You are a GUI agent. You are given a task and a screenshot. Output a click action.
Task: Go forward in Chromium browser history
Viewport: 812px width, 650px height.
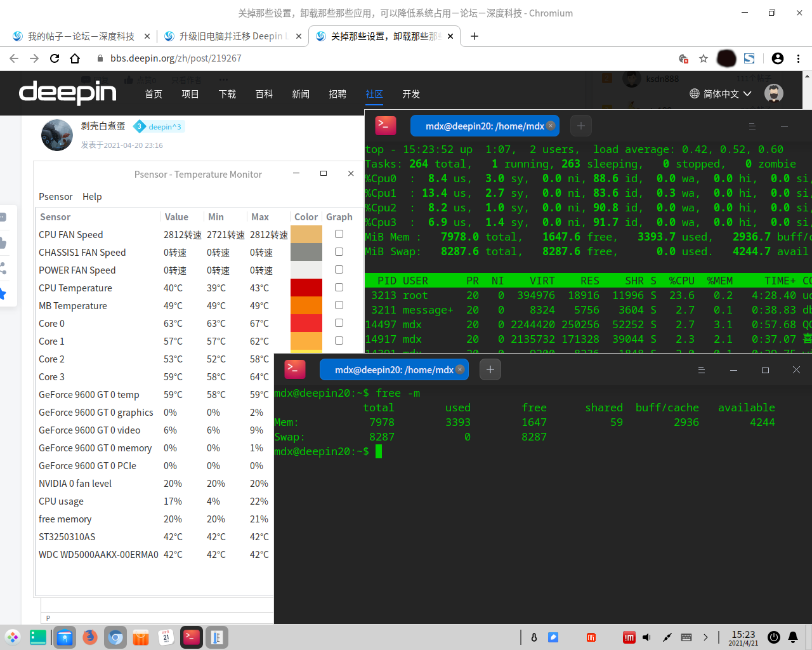(34, 58)
